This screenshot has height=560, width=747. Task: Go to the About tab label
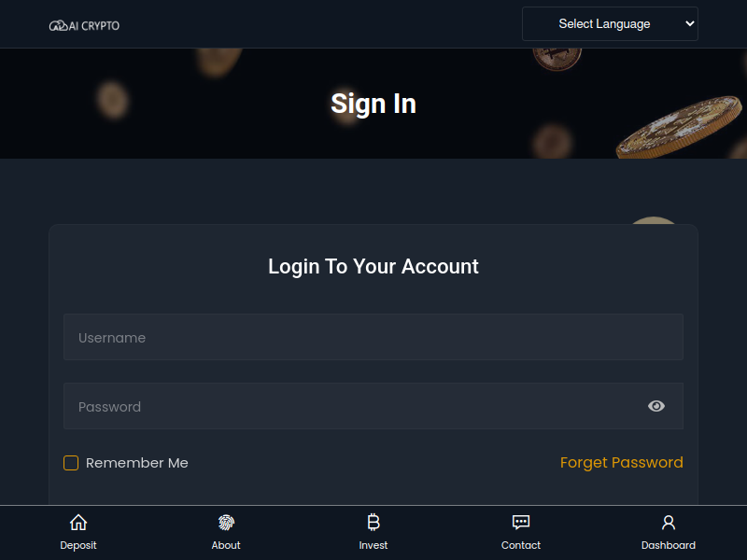click(x=226, y=545)
